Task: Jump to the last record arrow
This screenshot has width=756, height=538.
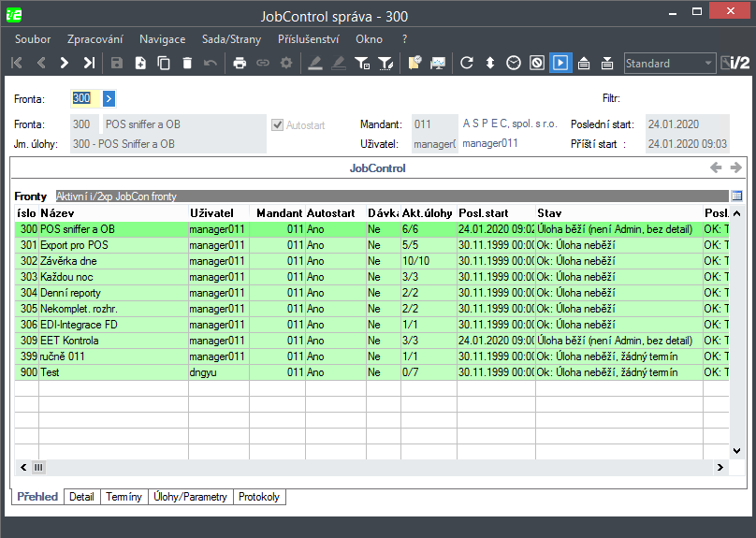Action: pos(89,63)
